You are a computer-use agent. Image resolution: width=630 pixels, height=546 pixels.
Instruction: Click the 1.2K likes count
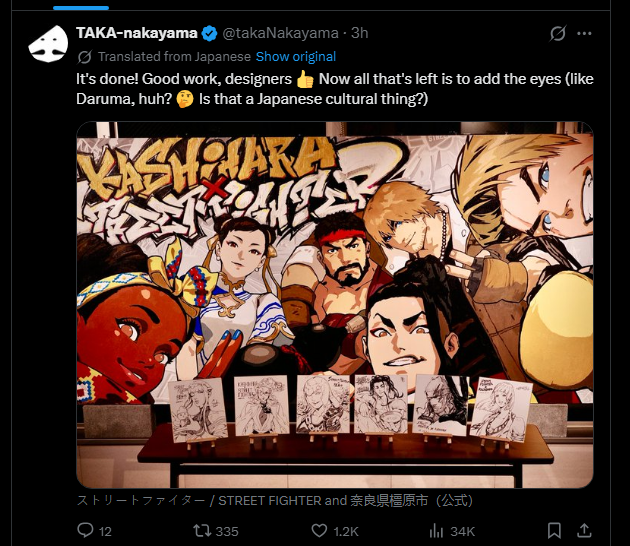click(346, 532)
